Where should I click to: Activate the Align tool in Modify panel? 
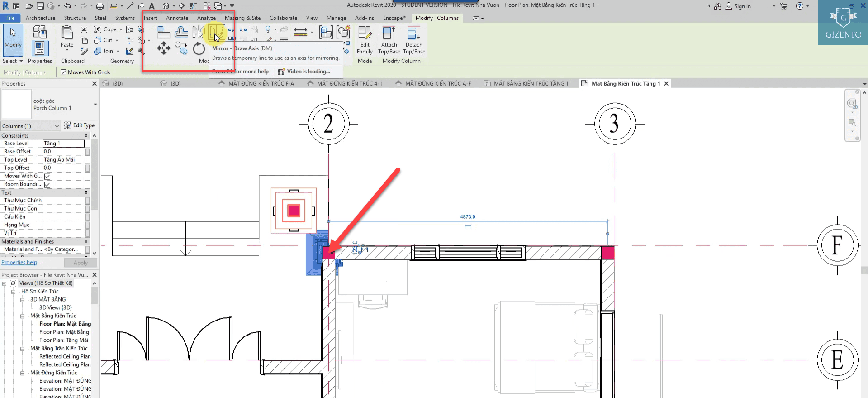[163, 32]
